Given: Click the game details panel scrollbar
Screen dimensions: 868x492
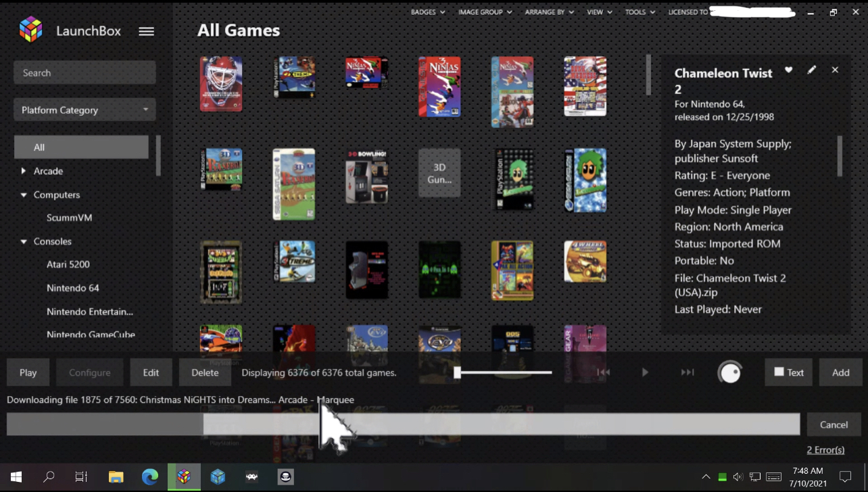Looking at the screenshot, I should [x=840, y=155].
